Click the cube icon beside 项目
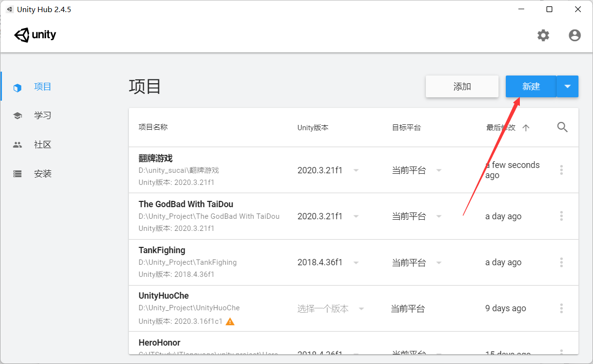 click(x=17, y=88)
